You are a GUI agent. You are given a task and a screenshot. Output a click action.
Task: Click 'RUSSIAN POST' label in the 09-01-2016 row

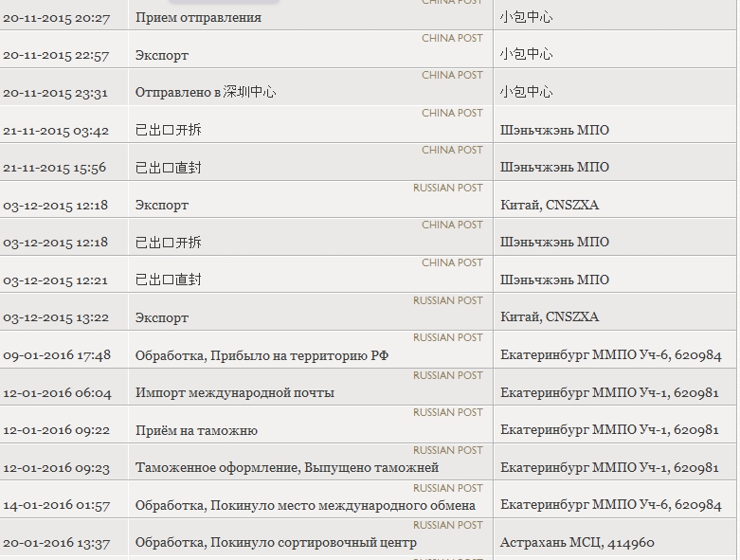448,337
